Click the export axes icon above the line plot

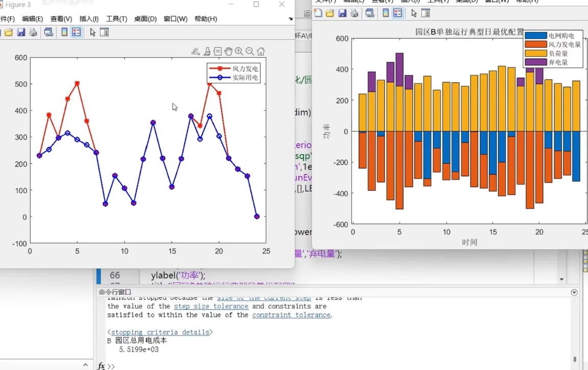pos(195,51)
